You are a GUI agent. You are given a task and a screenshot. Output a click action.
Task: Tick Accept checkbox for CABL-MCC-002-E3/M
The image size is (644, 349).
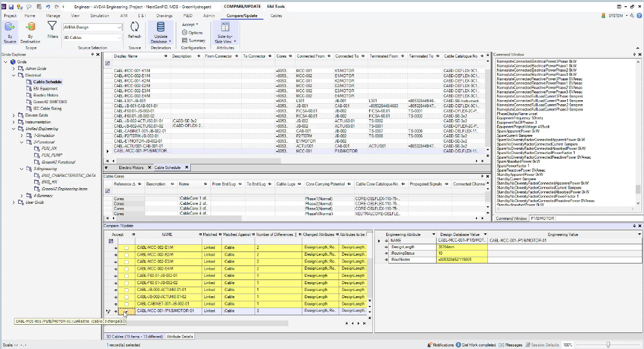pos(127,262)
